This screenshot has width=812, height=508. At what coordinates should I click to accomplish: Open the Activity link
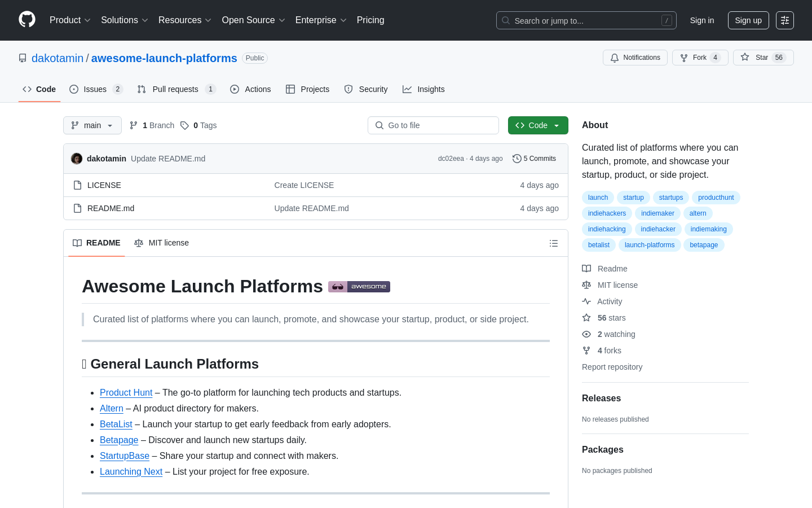pyautogui.click(x=602, y=301)
